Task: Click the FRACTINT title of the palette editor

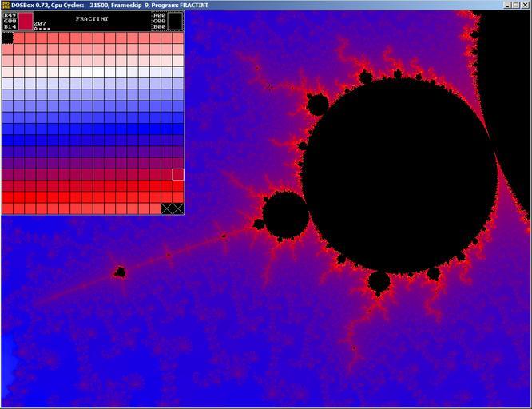Action: pyautogui.click(x=92, y=18)
